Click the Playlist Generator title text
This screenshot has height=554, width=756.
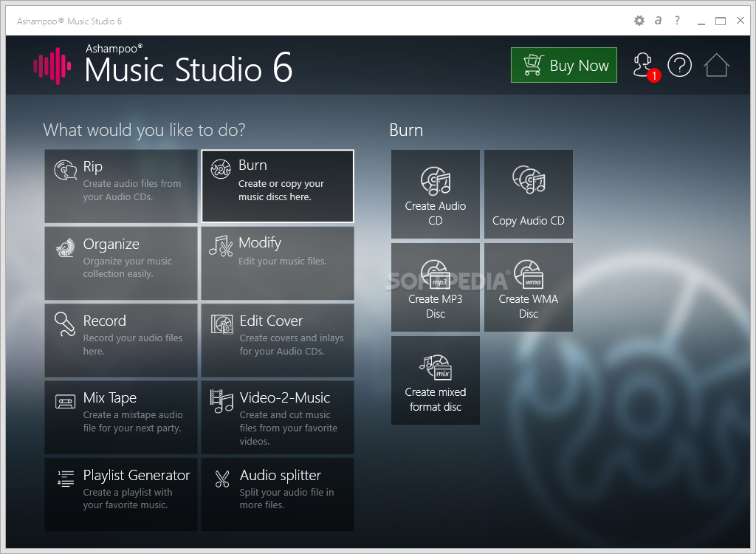point(137,476)
